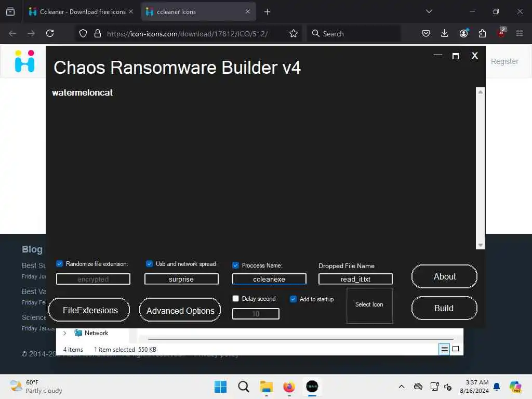The height and width of the screenshot is (399, 532).
Task: Open the red extension icon with badge
Action: pyautogui.click(x=501, y=33)
